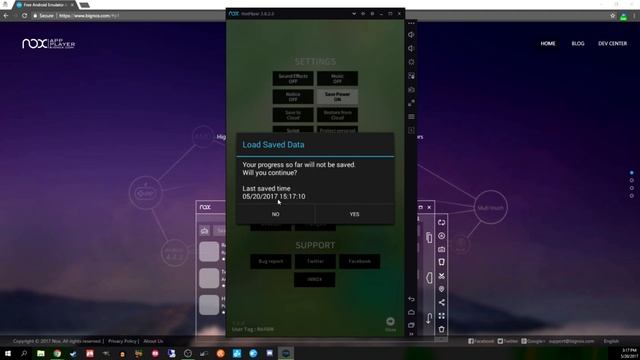The width and height of the screenshot is (640, 360).
Task: Open a new browser tab
Action: click(x=84, y=5)
